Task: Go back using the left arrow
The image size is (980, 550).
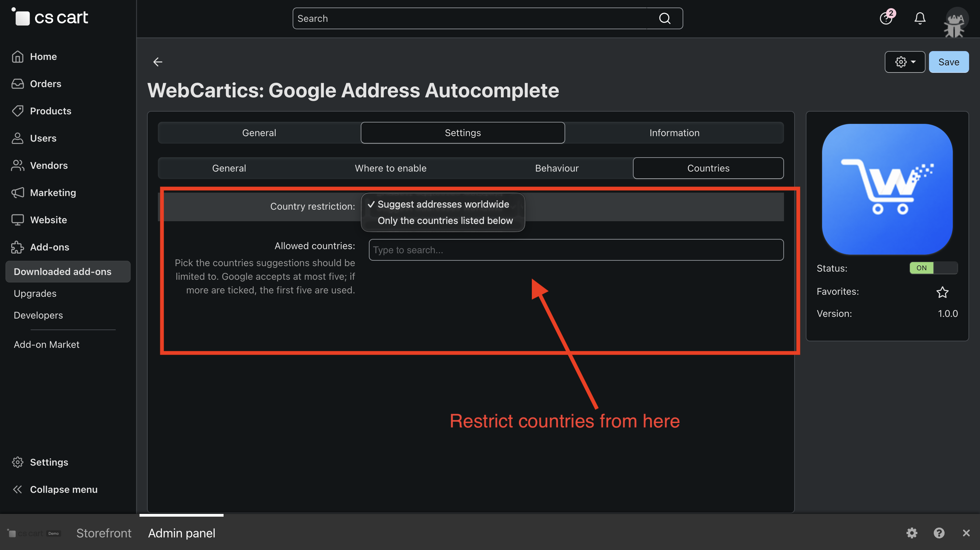Action: point(158,62)
